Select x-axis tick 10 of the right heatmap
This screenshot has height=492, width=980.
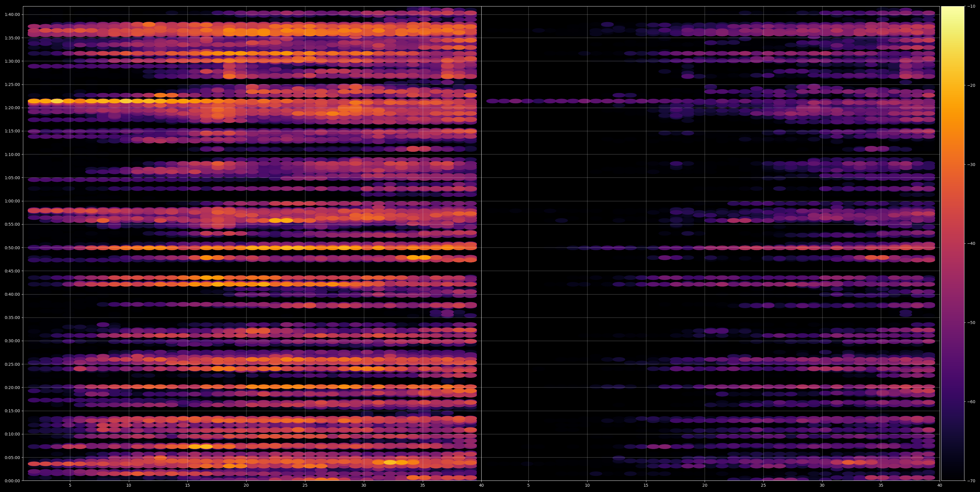pyautogui.click(x=587, y=486)
